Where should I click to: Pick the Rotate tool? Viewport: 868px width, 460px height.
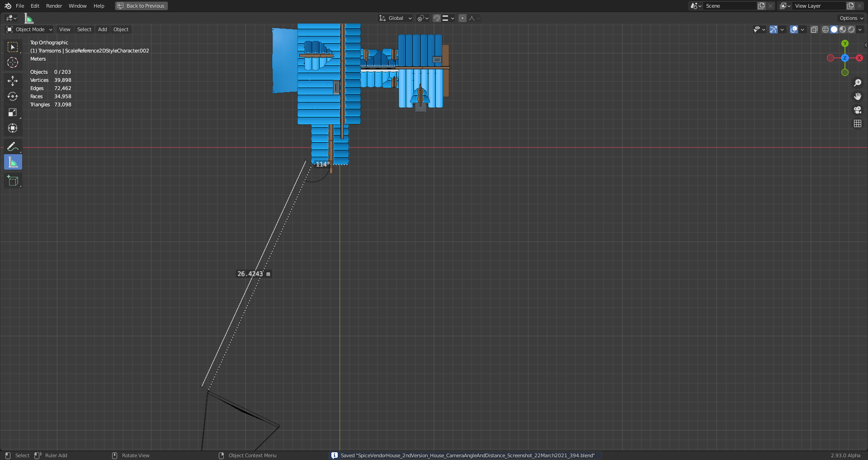(13, 97)
